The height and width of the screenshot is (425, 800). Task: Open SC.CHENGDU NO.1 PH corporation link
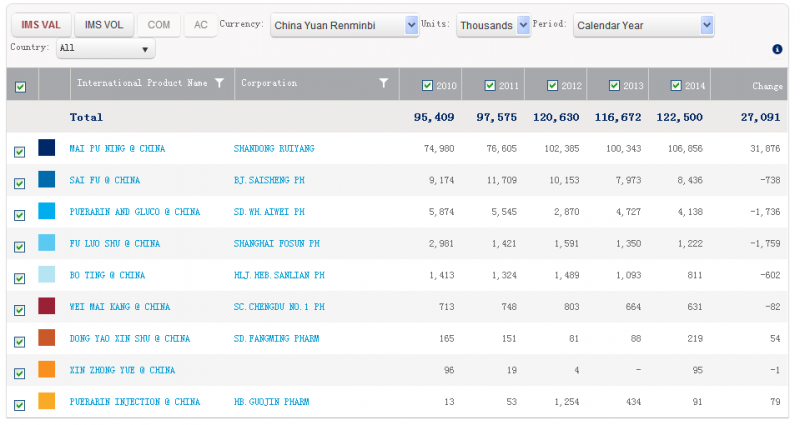tap(279, 307)
